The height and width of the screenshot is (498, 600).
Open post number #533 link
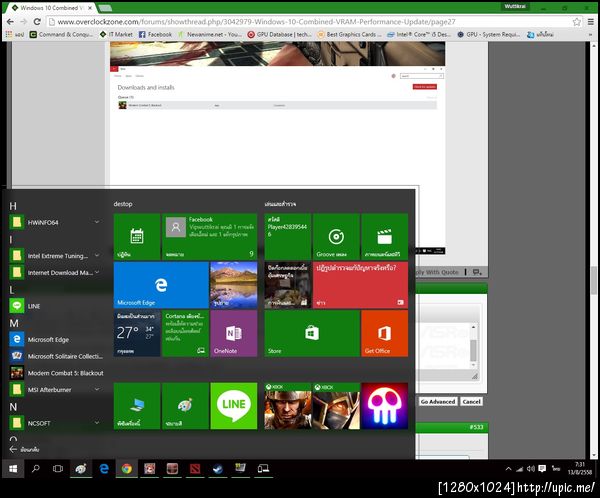476,427
